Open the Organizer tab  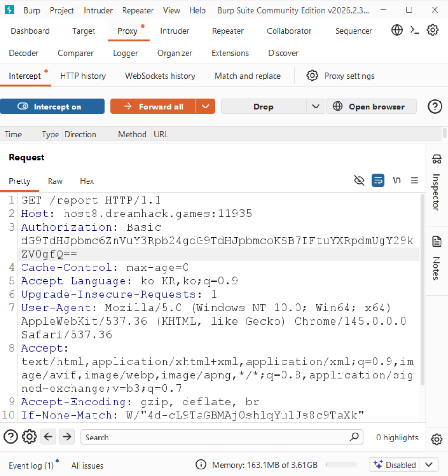click(x=174, y=53)
